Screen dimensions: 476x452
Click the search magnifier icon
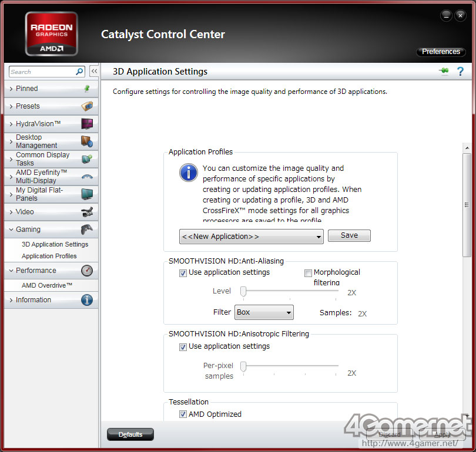point(79,72)
